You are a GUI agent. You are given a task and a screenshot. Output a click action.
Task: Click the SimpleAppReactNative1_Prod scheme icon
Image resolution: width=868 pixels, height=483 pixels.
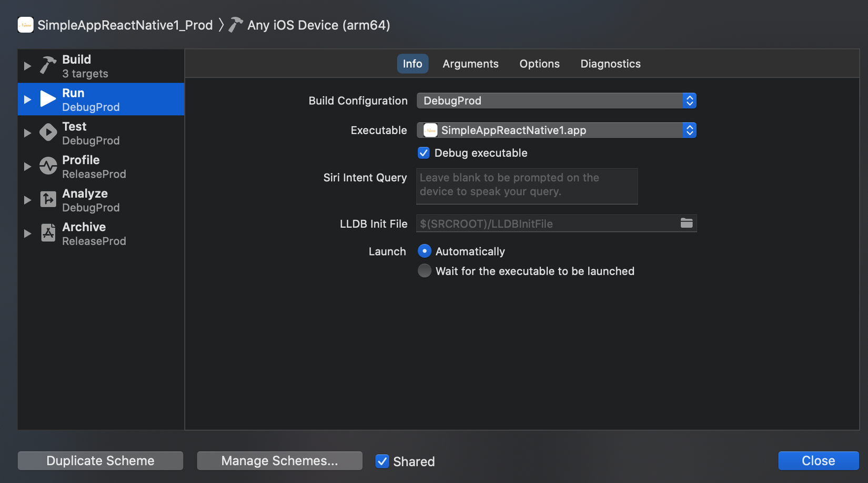(25, 25)
